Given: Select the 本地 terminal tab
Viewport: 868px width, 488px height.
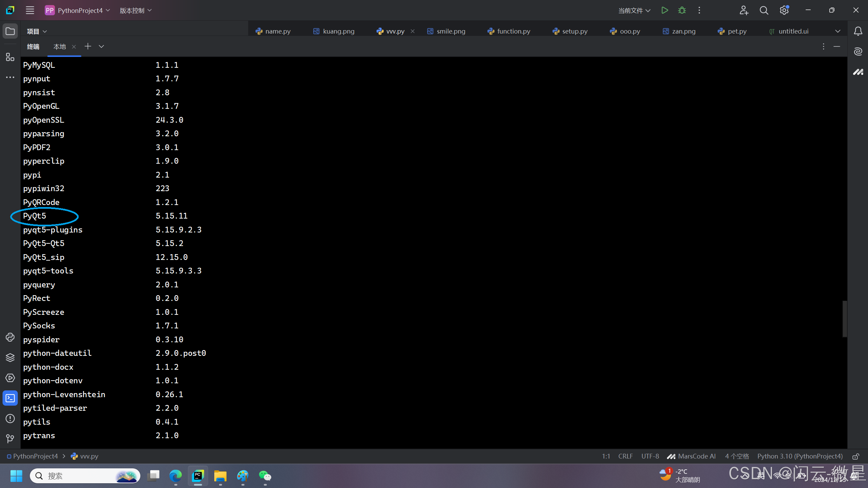Looking at the screenshot, I should [60, 46].
